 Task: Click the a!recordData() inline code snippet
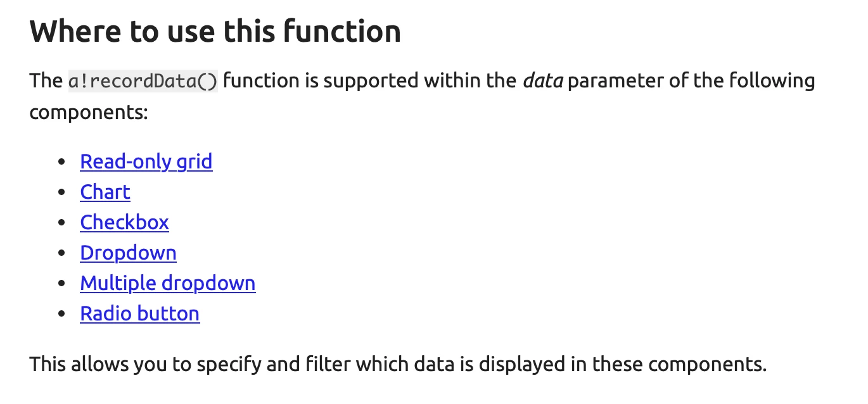point(143,81)
